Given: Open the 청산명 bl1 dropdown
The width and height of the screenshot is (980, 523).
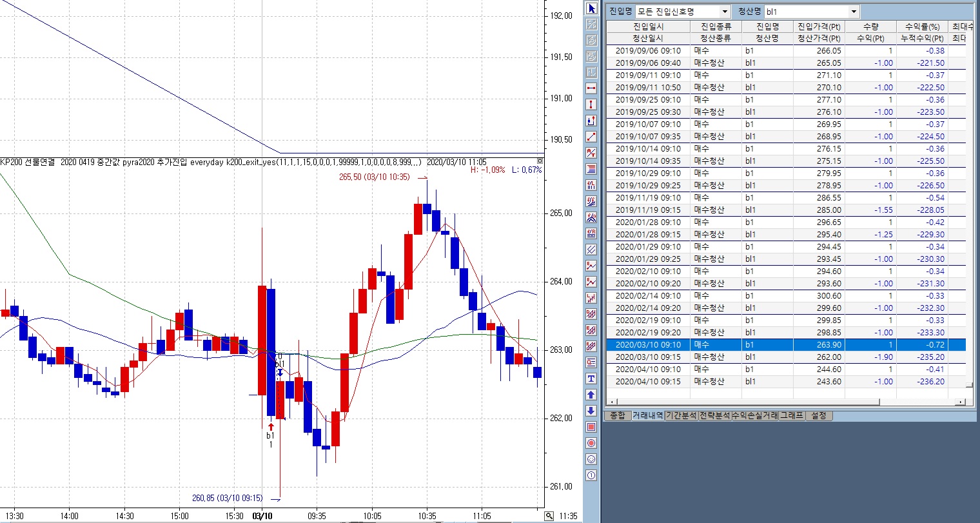Looking at the screenshot, I should click(854, 12).
